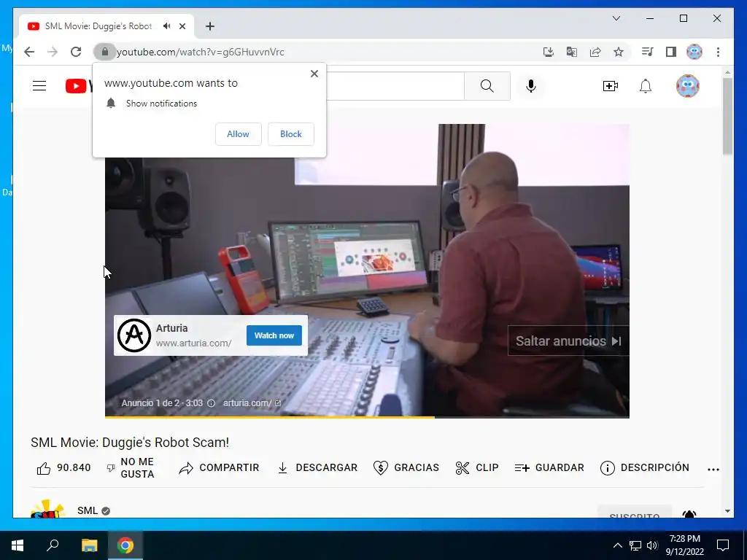
Task: Save video with GUARDAR
Action: (x=549, y=468)
